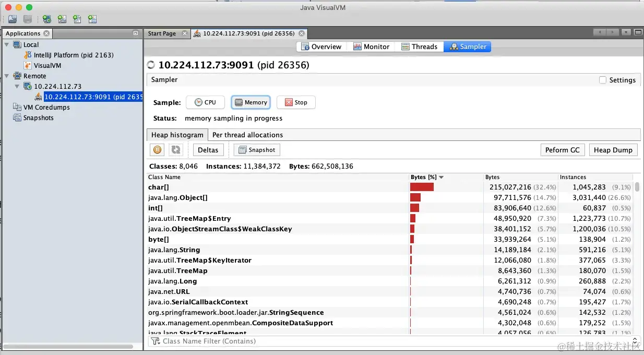Click the Peform GC button

562,150
